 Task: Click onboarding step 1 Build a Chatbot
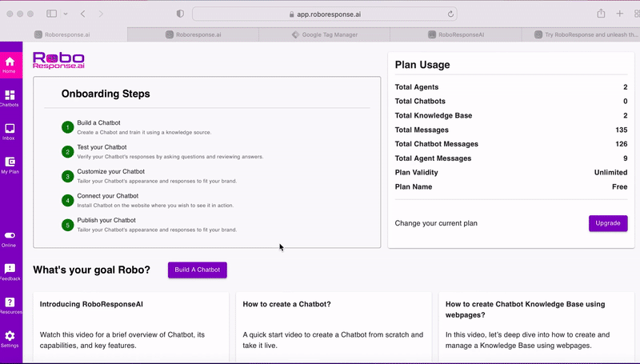click(98, 122)
